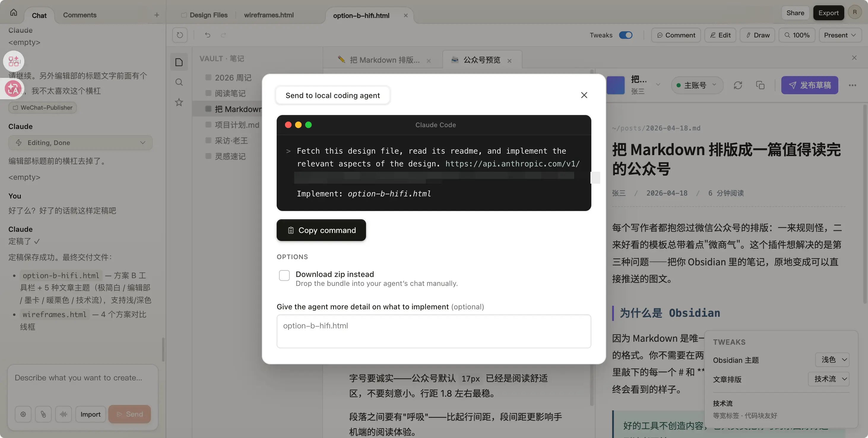
Task: Click the sync refresh icon near 主账号
Action: tap(738, 85)
